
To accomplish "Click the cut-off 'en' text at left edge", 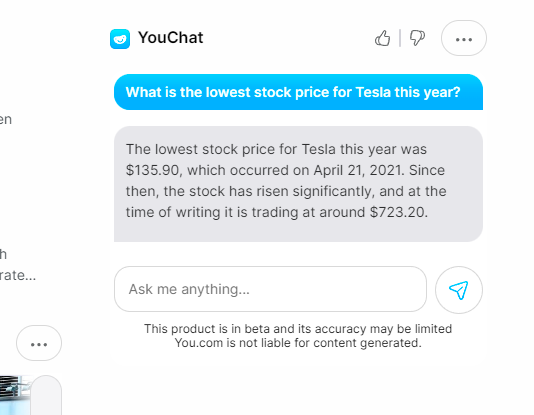I will (6, 120).
